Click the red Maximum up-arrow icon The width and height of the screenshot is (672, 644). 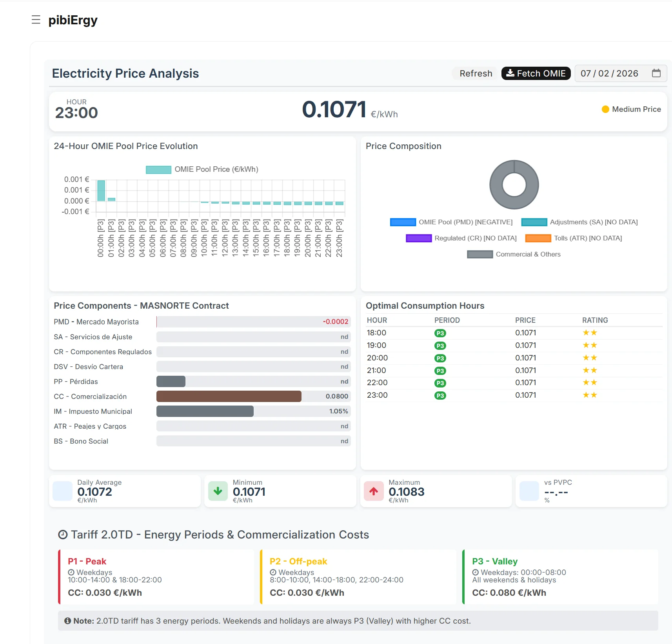tap(374, 491)
